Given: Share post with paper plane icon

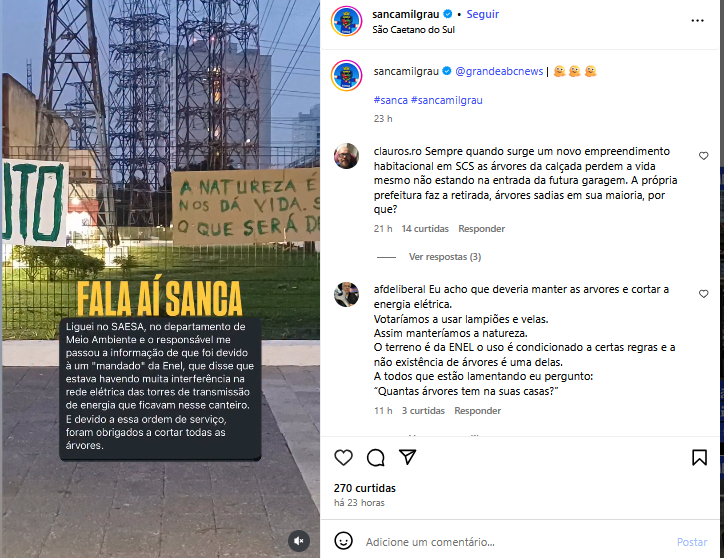Looking at the screenshot, I should coord(407,457).
